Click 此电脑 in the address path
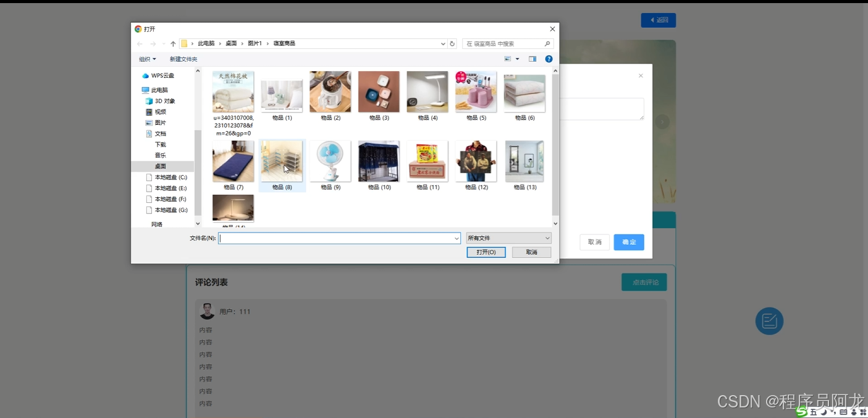The height and width of the screenshot is (418, 868). tap(206, 44)
